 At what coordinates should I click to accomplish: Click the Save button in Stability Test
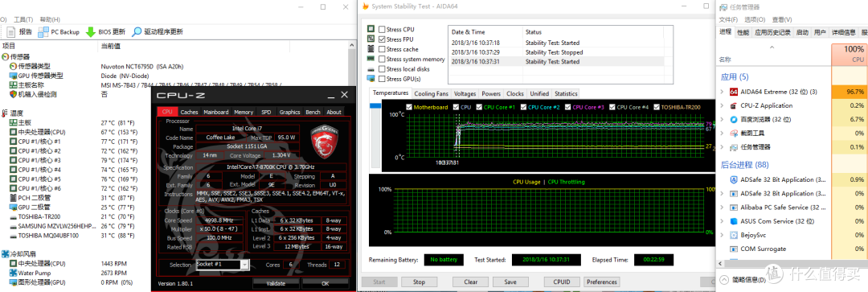pyautogui.click(x=510, y=282)
